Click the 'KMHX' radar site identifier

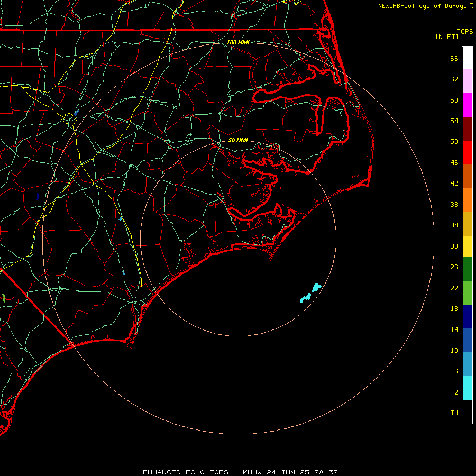(253, 472)
